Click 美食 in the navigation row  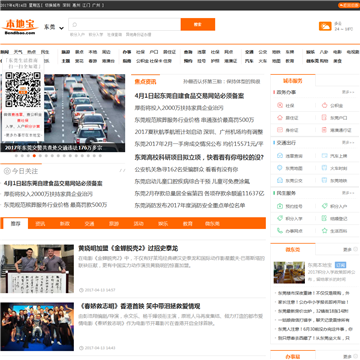point(338,61)
